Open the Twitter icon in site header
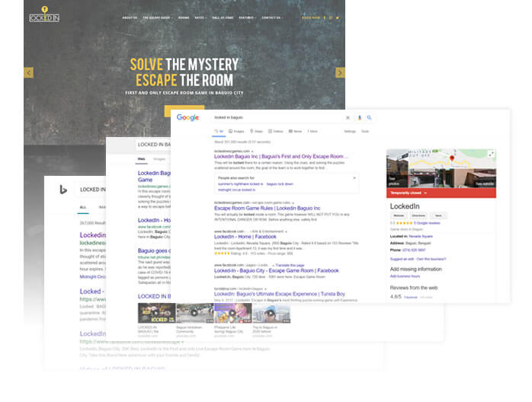Viewport: 532px width, 402px height. 337,18
